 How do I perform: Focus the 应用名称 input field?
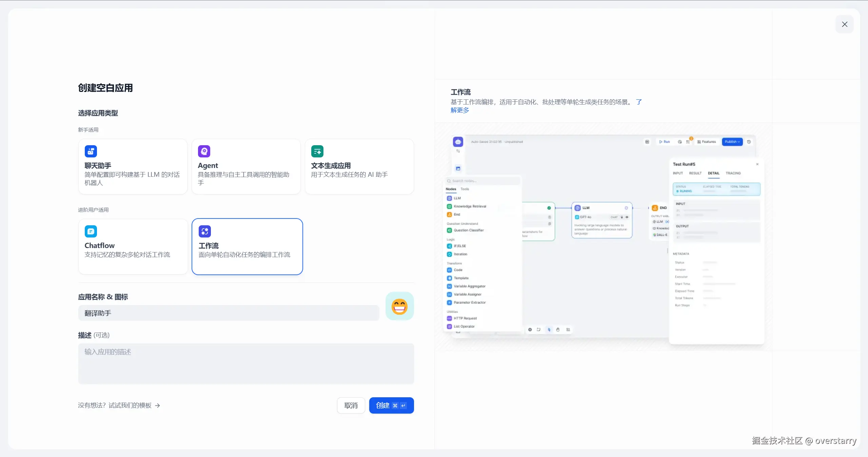tap(228, 313)
